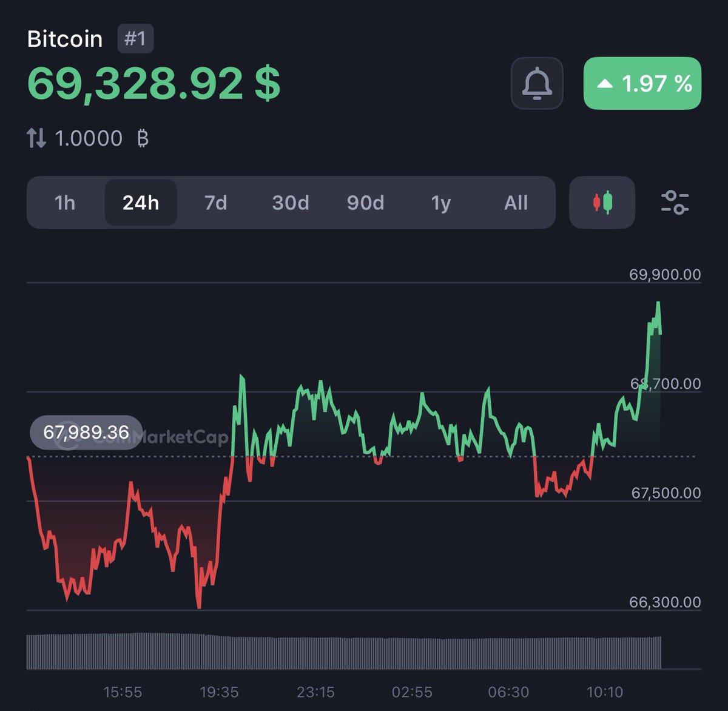Switch chart to 30d range

click(x=291, y=203)
